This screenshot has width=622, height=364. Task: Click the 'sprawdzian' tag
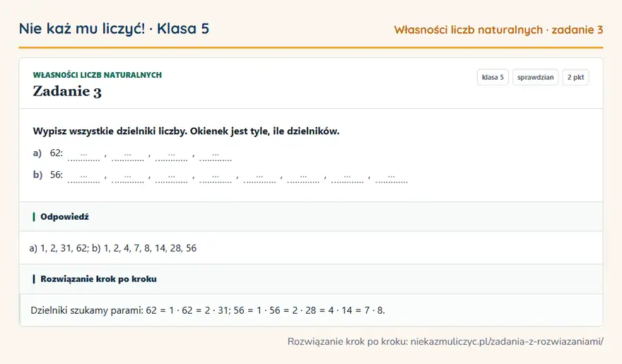[535, 77]
